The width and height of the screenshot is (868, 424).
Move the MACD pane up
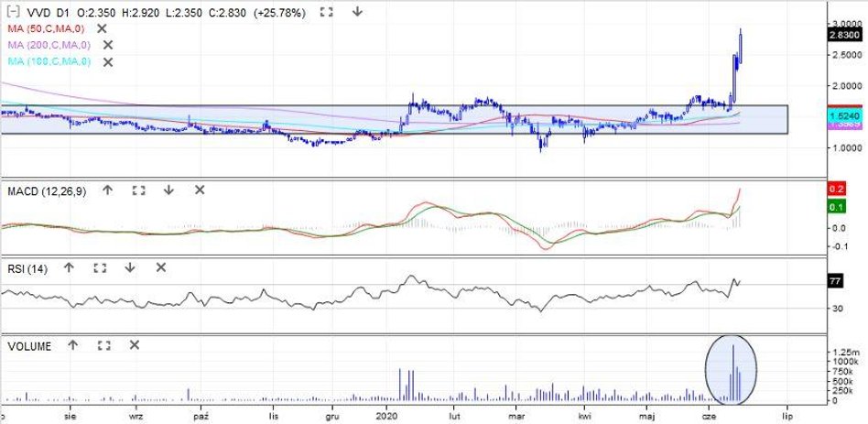click(x=107, y=190)
